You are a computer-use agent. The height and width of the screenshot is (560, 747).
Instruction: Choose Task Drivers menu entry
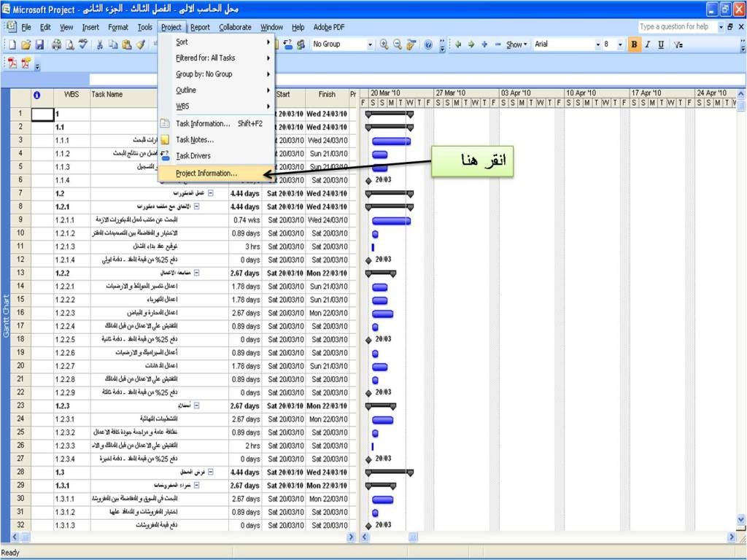click(x=217, y=156)
